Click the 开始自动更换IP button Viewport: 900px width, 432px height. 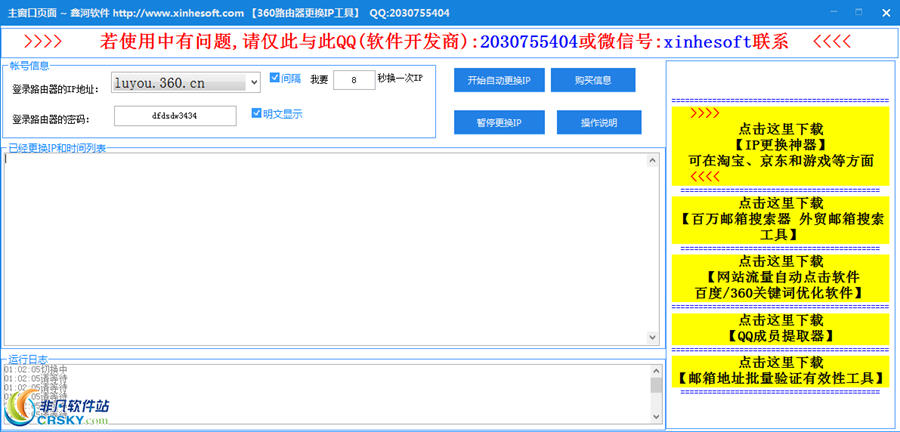click(x=498, y=80)
